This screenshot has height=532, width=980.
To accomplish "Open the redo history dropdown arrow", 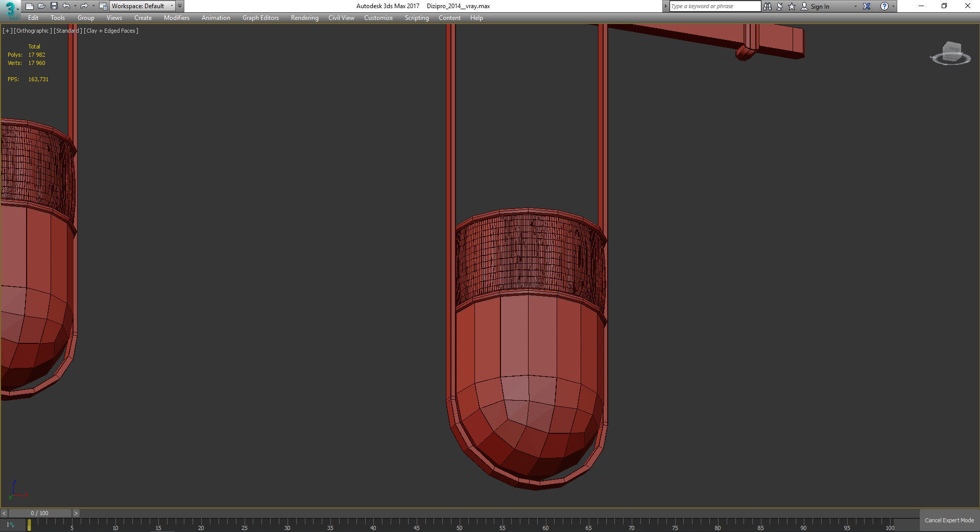I will pyautogui.click(x=93, y=6).
